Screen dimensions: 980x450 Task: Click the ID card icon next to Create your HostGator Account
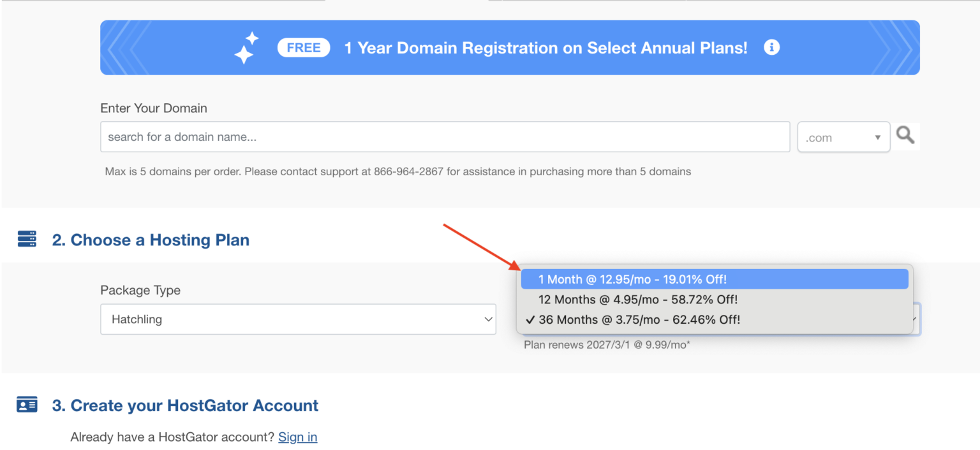click(x=27, y=404)
